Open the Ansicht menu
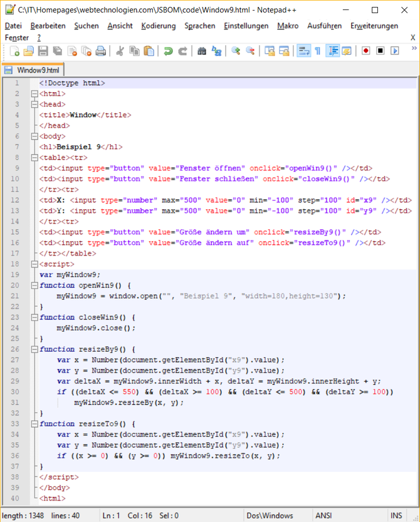 point(120,26)
